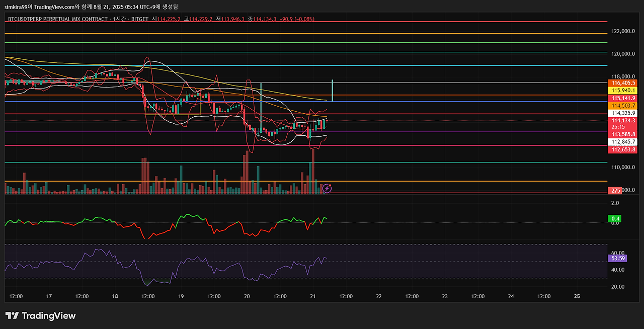Click date 17 on the time axis
This screenshot has width=644, height=329.
pos(49,296)
